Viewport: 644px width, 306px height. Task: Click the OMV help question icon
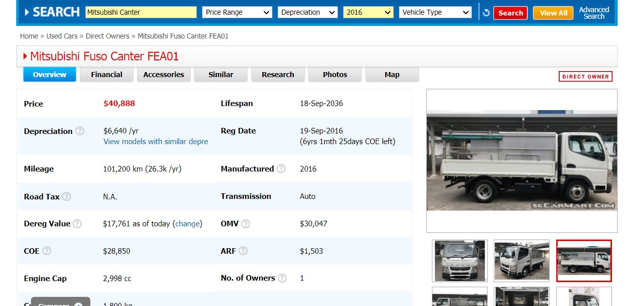[246, 224]
